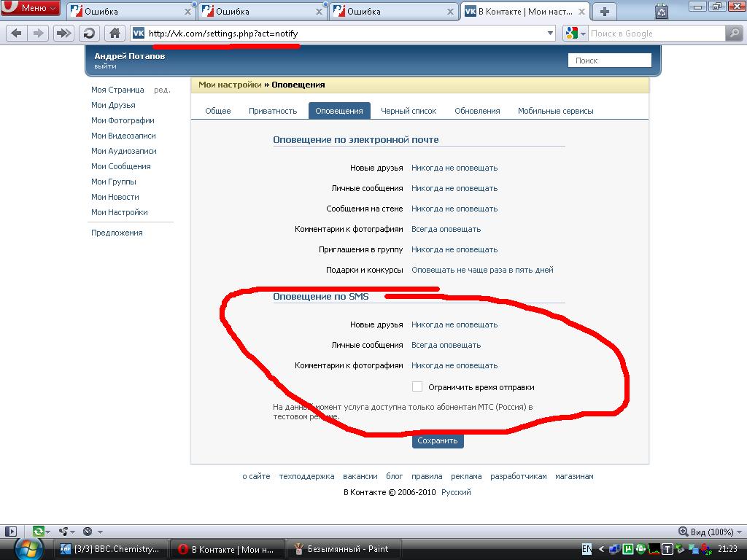Go back with the Back arrow
Viewport: 747px width, 560px height.
(x=16, y=34)
